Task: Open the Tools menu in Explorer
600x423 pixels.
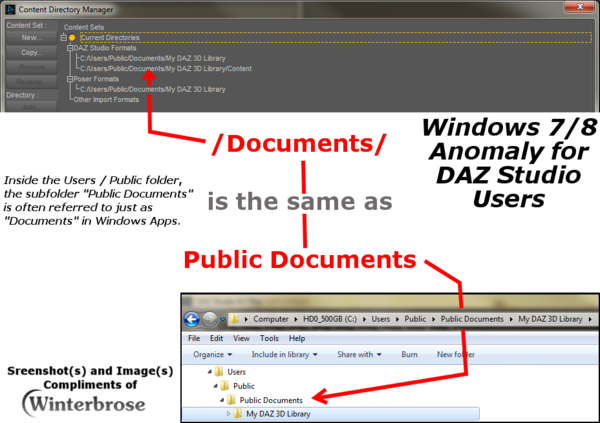Action: coord(269,339)
